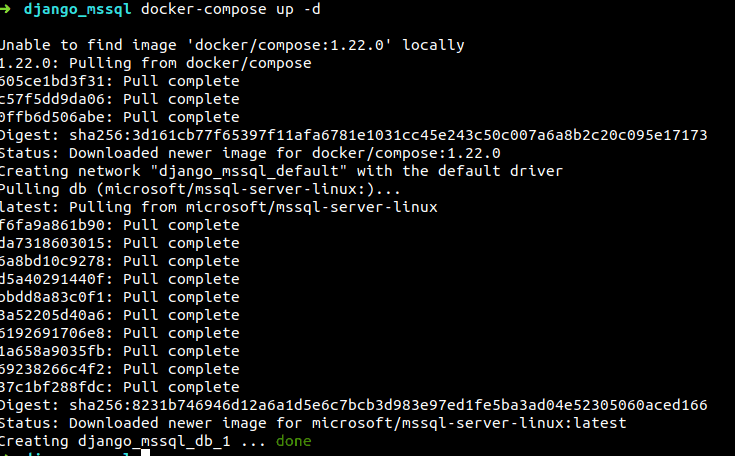This screenshot has width=735, height=456.
Task: Click the da7318603015 layer line
Action: [120, 243]
